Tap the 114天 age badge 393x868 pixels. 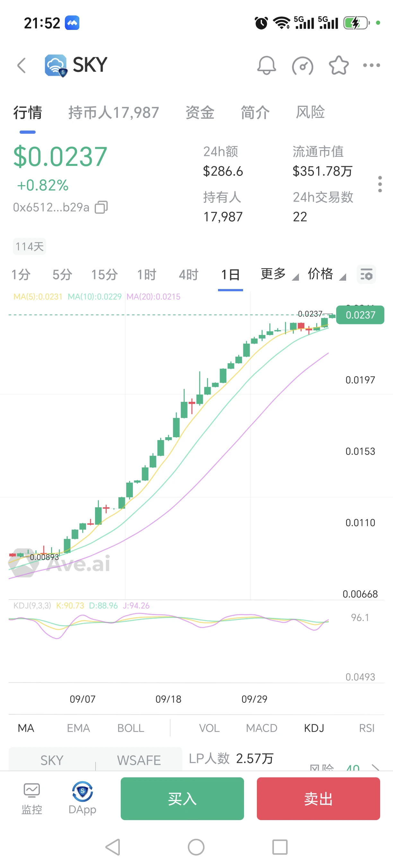(x=30, y=246)
